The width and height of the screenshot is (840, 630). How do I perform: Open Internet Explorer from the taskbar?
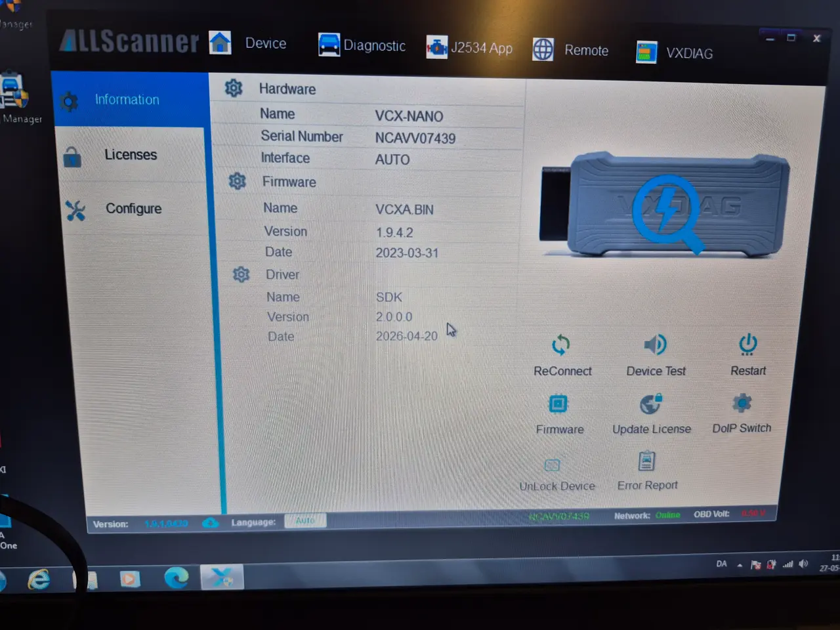pyautogui.click(x=39, y=579)
